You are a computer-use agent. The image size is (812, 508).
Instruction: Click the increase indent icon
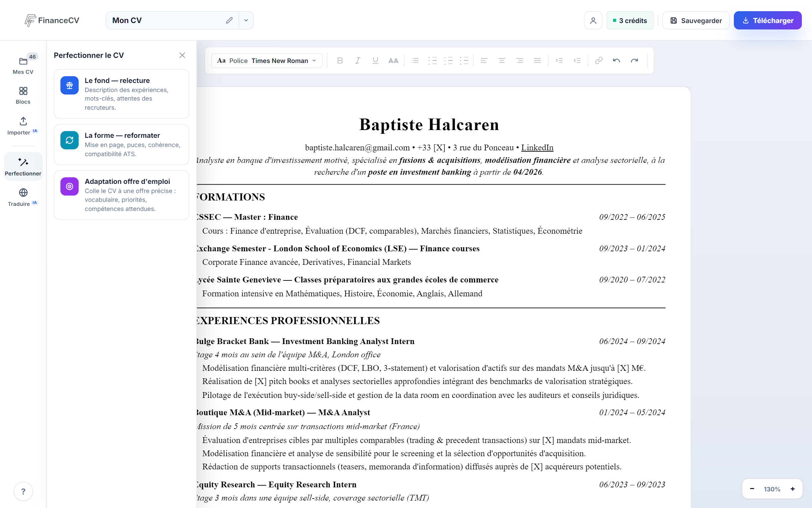point(559,61)
